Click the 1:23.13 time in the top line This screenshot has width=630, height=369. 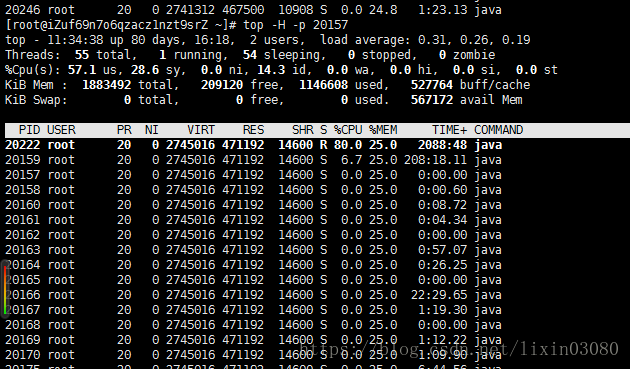(x=442, y=10)
